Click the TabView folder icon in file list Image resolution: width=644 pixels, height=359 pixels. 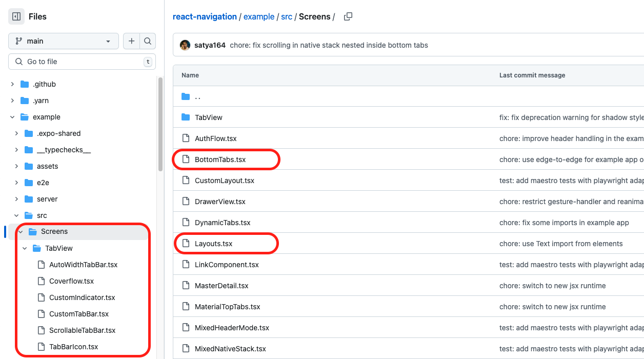[x=186, y=117]
